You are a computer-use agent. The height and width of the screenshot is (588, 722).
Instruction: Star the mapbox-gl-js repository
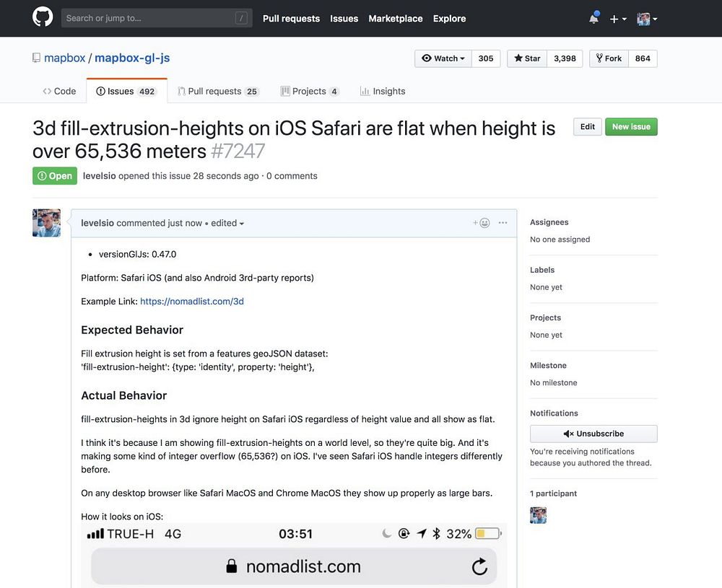[527, 58]
